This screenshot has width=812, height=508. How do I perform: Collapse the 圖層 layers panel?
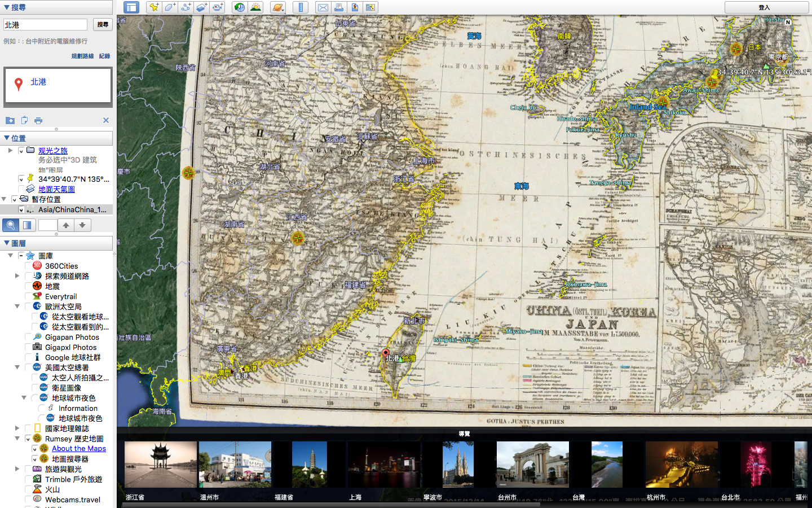click(x=56, y=243)
